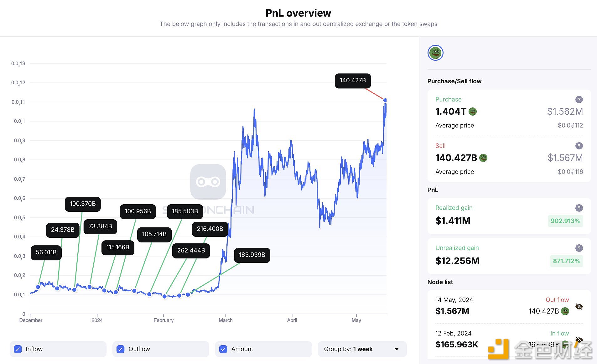Click the 100.370B inflow label
The height and width of the screenshot is (364, 597).
(x=83, y=204)
